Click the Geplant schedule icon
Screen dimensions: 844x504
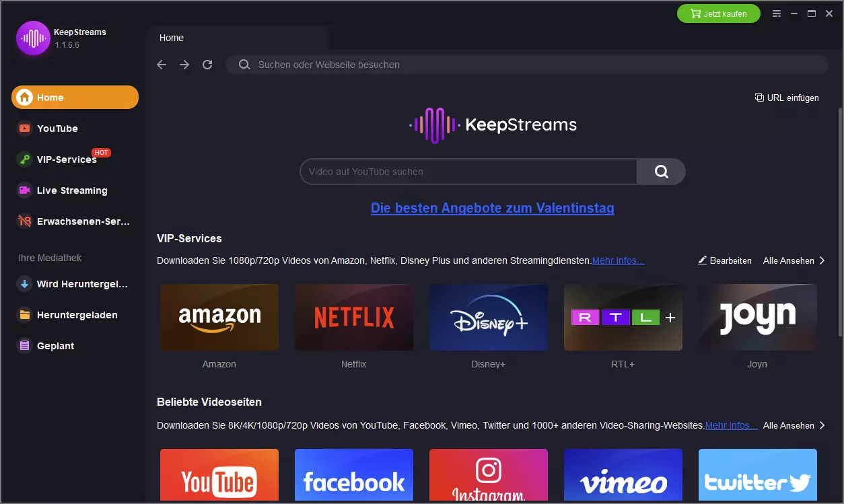pyautogui.click(x=25, y=346)
